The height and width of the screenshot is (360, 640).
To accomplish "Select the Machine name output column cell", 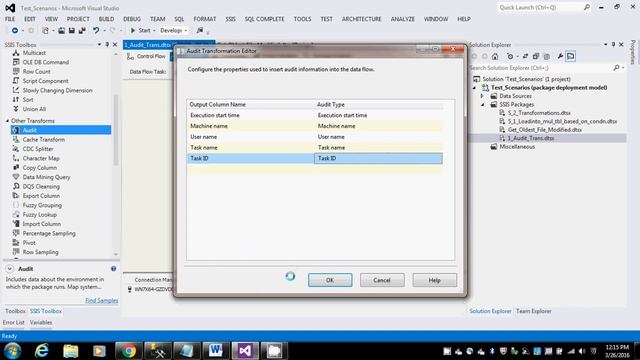I will tap(250, 126).
